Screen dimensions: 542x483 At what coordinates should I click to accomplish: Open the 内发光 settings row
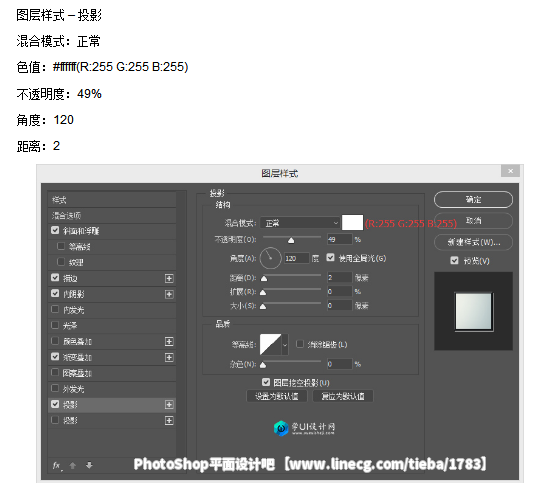coord(112,310)
